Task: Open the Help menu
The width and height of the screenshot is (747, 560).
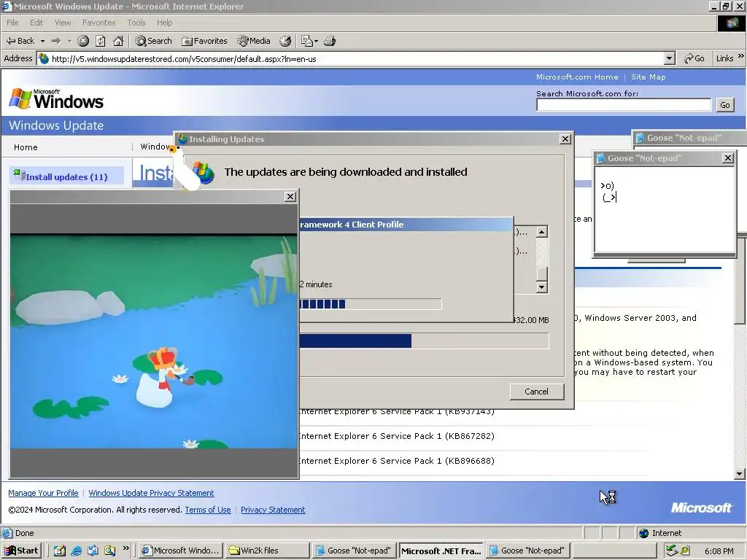Action: [x=164, y=23]
